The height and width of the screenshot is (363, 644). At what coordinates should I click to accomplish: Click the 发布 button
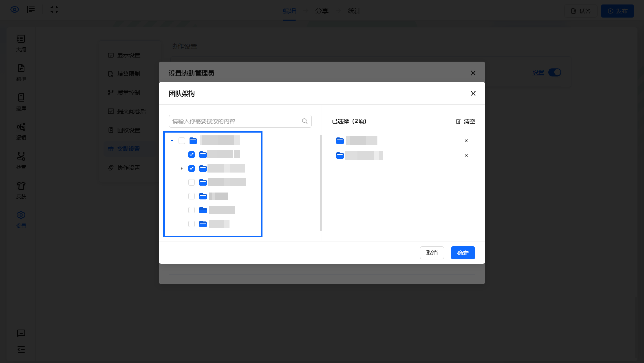point(617,11)
